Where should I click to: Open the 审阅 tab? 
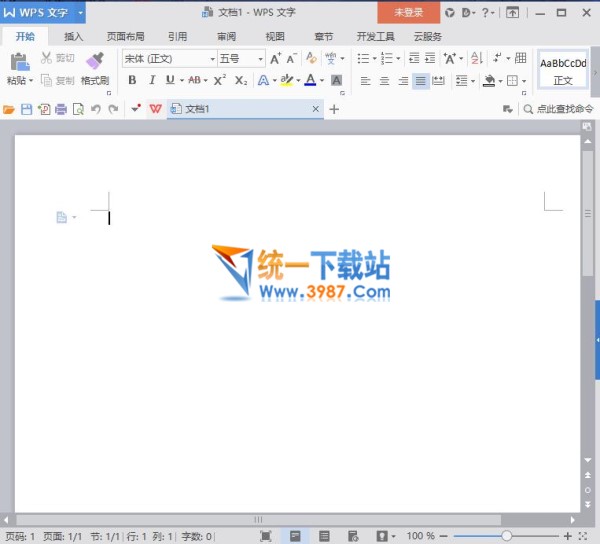click(227, 37)
